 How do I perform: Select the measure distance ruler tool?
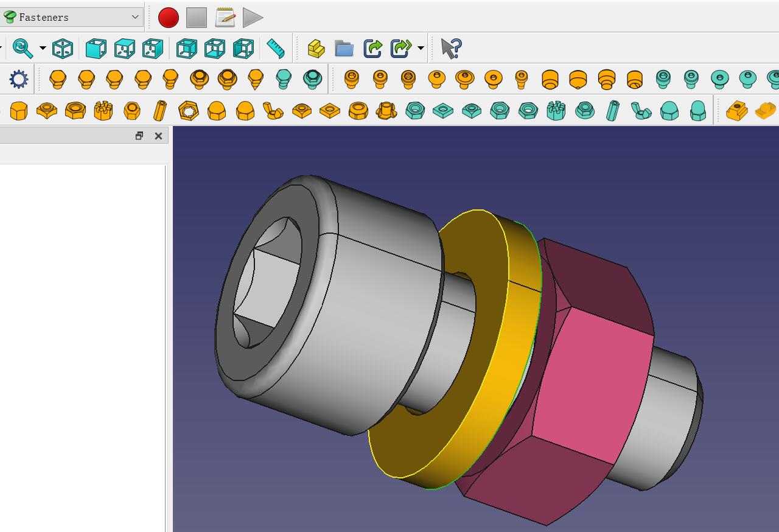tap(276, 48)
